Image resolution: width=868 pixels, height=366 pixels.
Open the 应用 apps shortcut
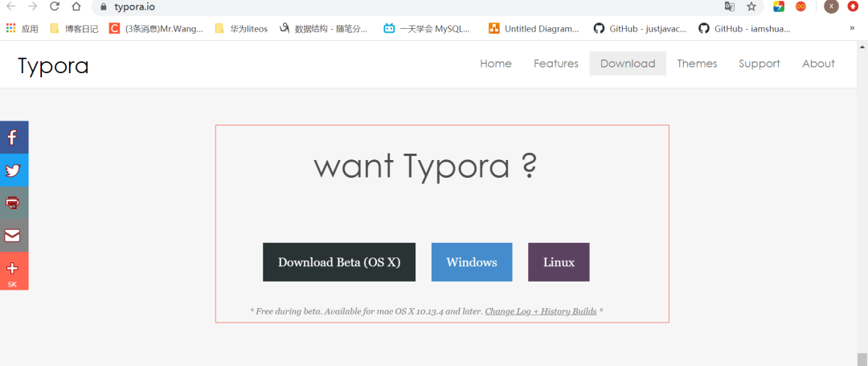click(23, 29)
